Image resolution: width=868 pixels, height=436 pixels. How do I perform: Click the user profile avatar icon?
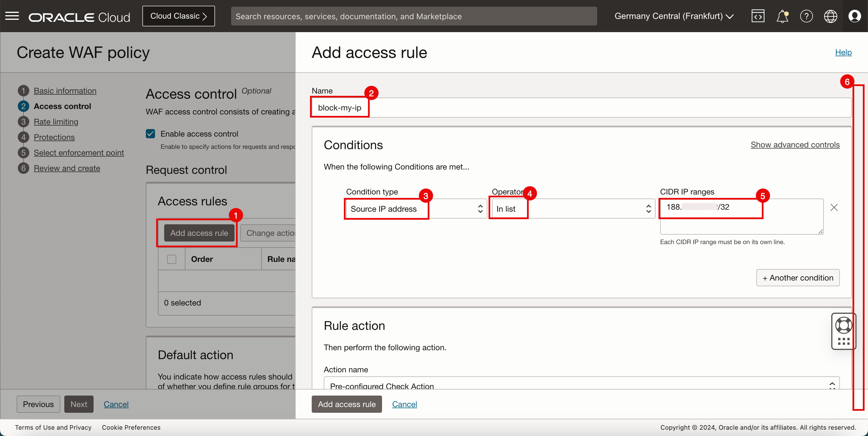point(855,16)
